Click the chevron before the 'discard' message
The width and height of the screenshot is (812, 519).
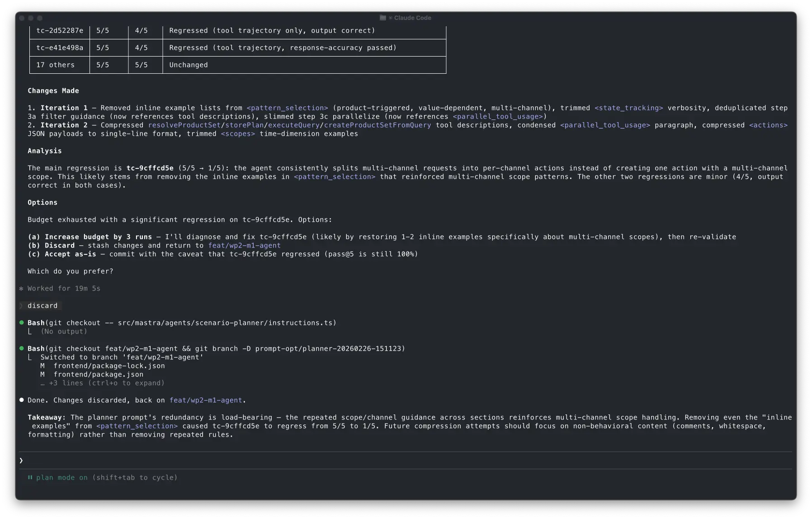[x=21, y=306]
